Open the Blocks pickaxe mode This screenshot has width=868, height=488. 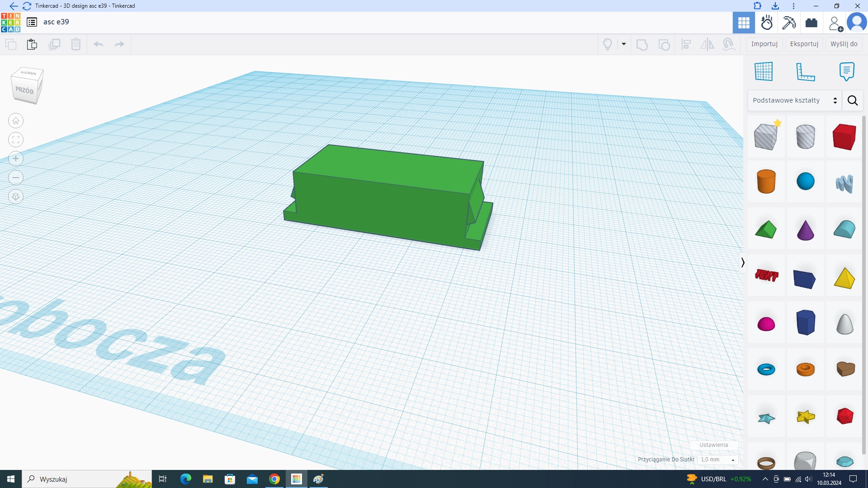[x=789, y=23]
